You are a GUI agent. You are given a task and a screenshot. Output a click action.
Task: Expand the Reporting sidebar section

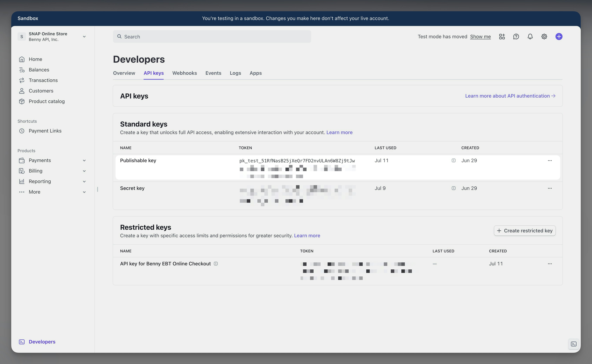click(84, 181)
